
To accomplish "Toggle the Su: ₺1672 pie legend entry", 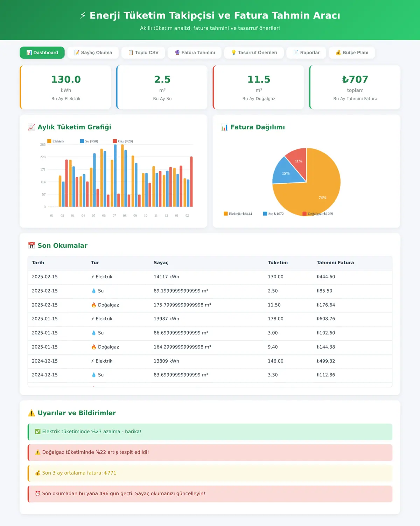I will pyautogui.click(x=273, y=213).
